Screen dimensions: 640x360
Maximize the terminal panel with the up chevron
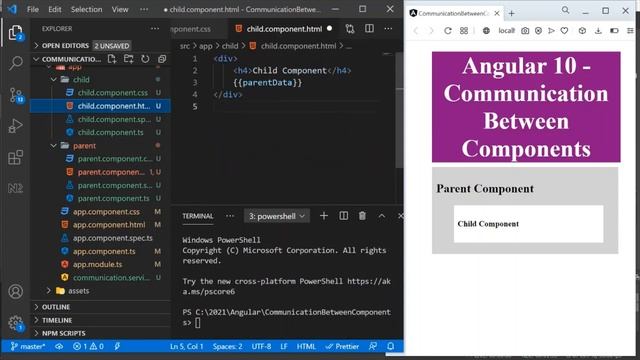tap(382, 216)
